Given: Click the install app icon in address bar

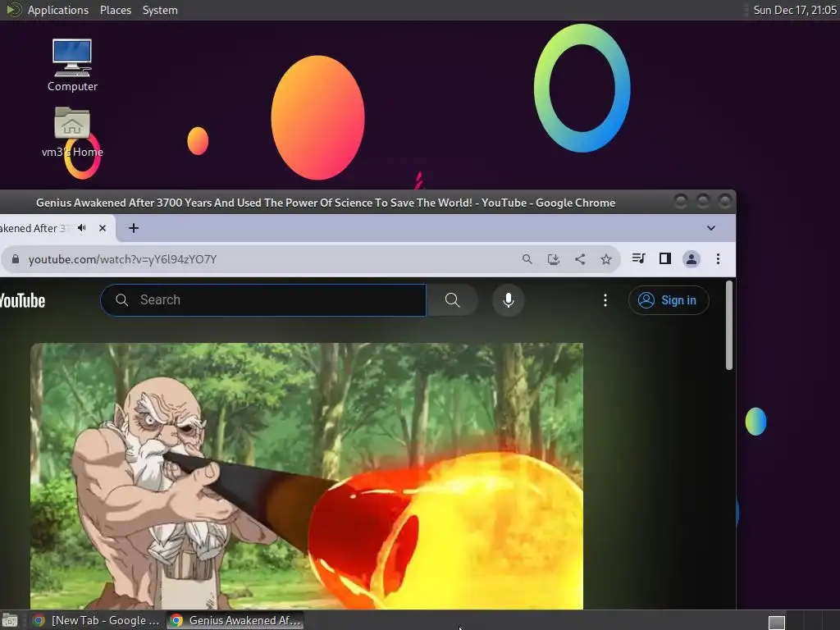Looking at the screenshot, I should (554, 259).
